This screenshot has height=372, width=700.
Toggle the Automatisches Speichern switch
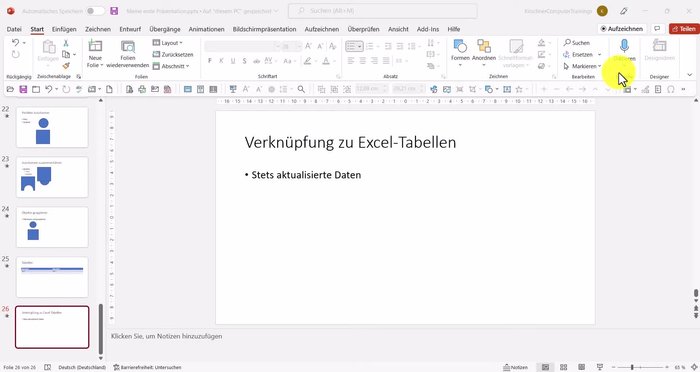click(x=96, y=11)
